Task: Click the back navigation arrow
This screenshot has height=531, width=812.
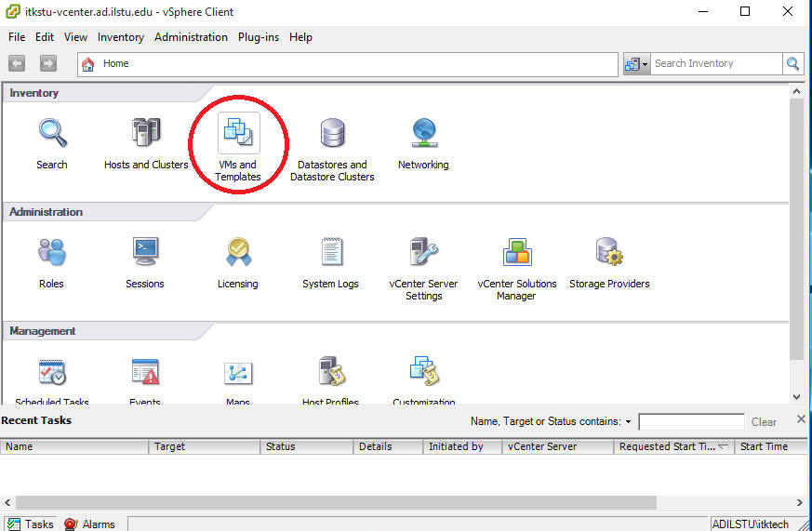Action: 17,63
